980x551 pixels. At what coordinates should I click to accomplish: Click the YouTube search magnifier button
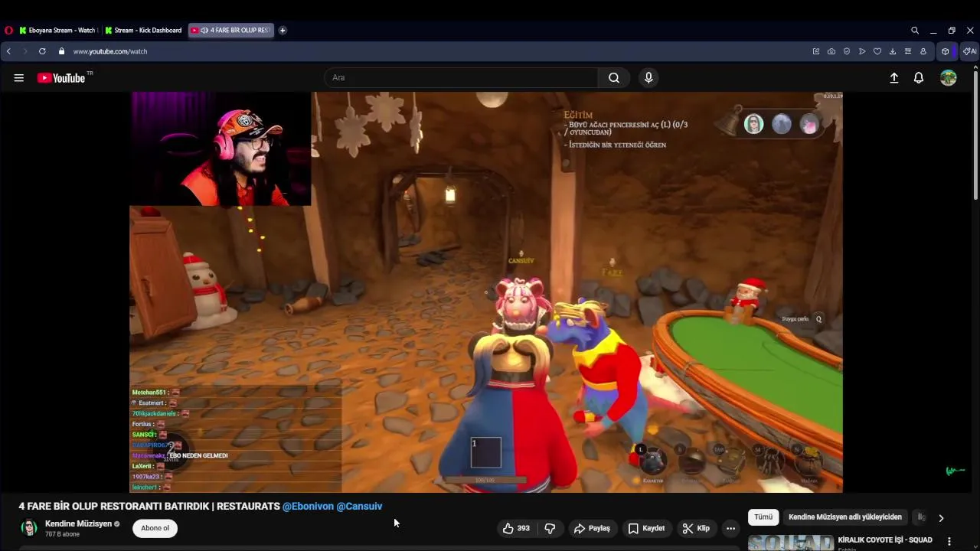click(x=614, y=77)
